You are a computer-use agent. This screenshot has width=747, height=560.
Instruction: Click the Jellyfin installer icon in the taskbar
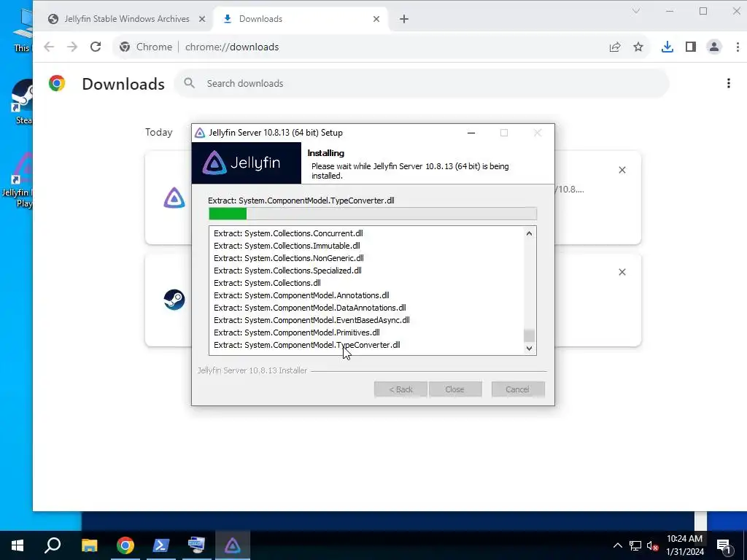233,545
